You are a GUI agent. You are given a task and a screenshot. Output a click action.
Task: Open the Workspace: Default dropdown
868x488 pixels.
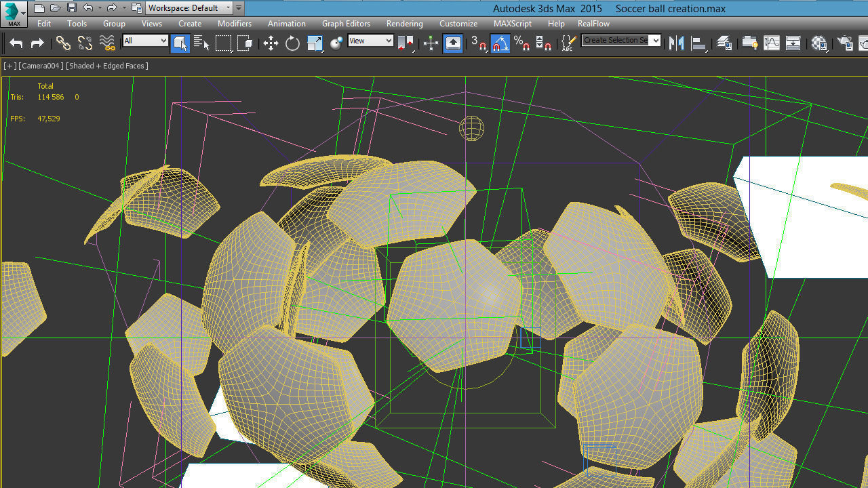pos(189,8)
